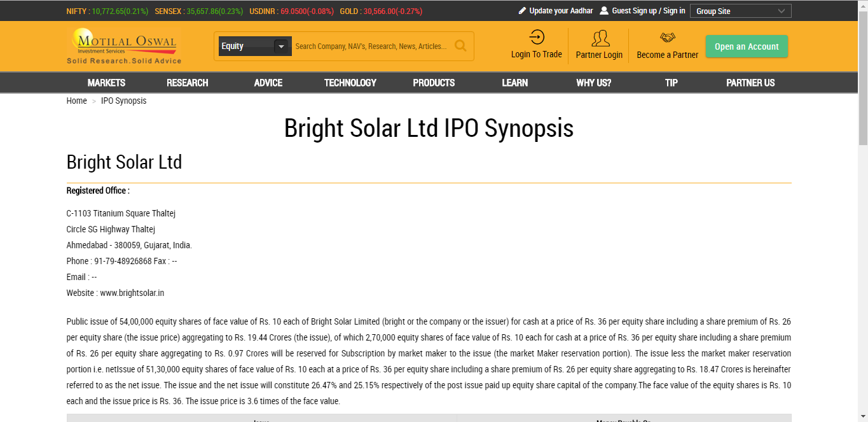Viewport: 868px width, 422px height.
Task: Expand the Group Site dropdown
Action: pyautogui.click(x=741, y=11)
